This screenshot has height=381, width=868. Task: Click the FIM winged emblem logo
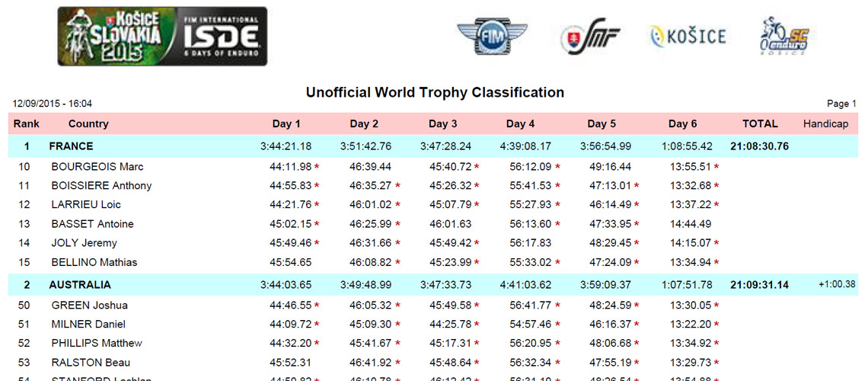pyautogui.click(x=492, y=37)
